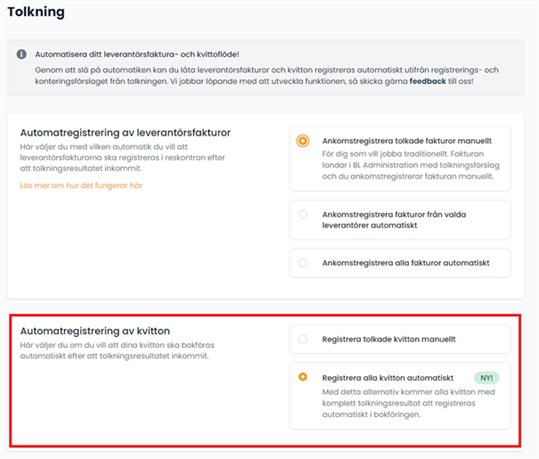
Task: Select radio circle for 'Ankomstregistrera alla fakturor automatiskt'
Action: [x=302, y=263]
